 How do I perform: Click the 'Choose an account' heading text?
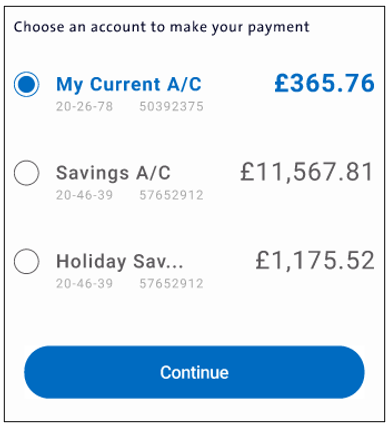(161, 27)
